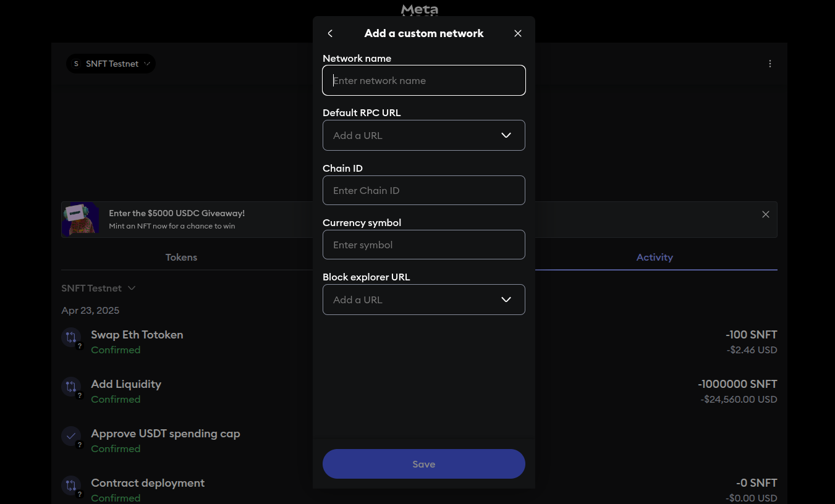835x504 pixels.
Task: Dismiss the USDC Giveaway banner
Action: [x=766, y=214]
